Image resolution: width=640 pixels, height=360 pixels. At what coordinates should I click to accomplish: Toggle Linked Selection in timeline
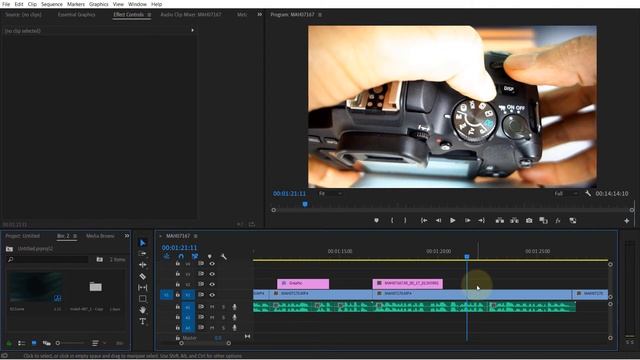point(195,256)
